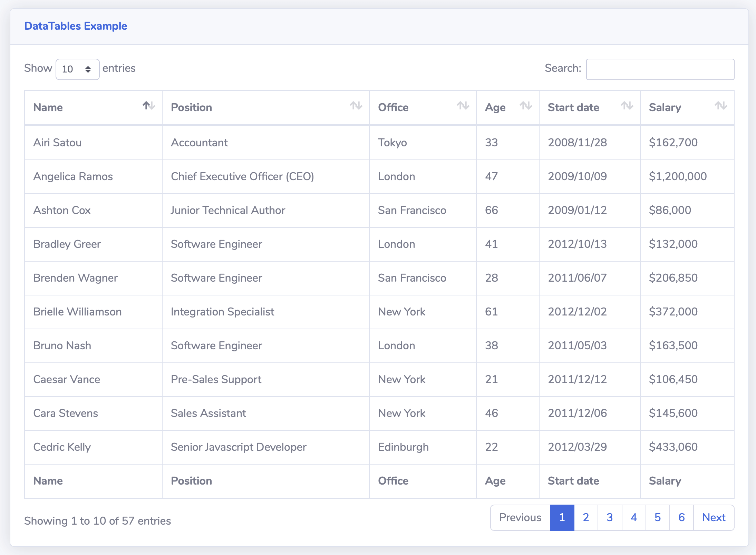
Task: Click the DataTables Example heading
Action: pos(76,26)
